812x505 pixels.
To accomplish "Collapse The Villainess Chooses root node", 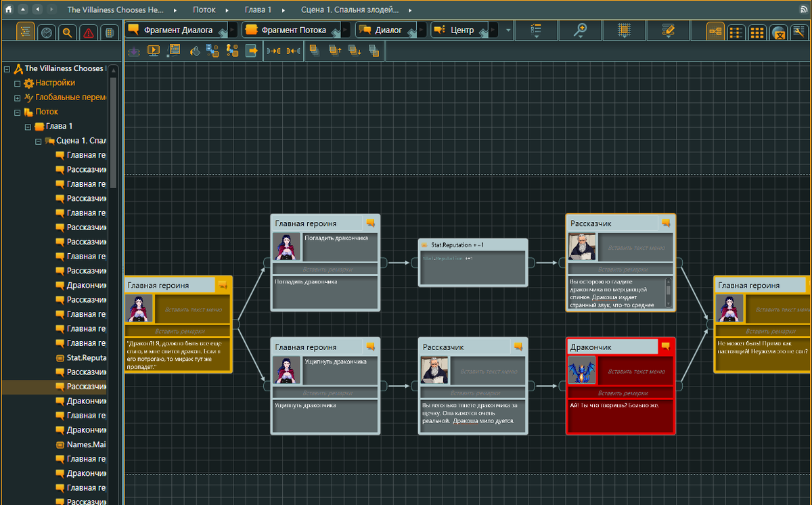I will [x=7, y=69].
